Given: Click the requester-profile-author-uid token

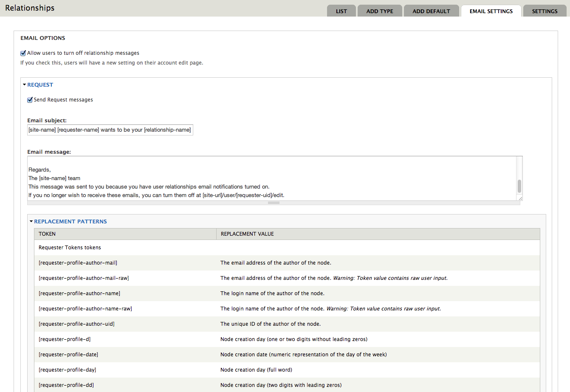Looking at the screenshot, I should pos(76,324).
